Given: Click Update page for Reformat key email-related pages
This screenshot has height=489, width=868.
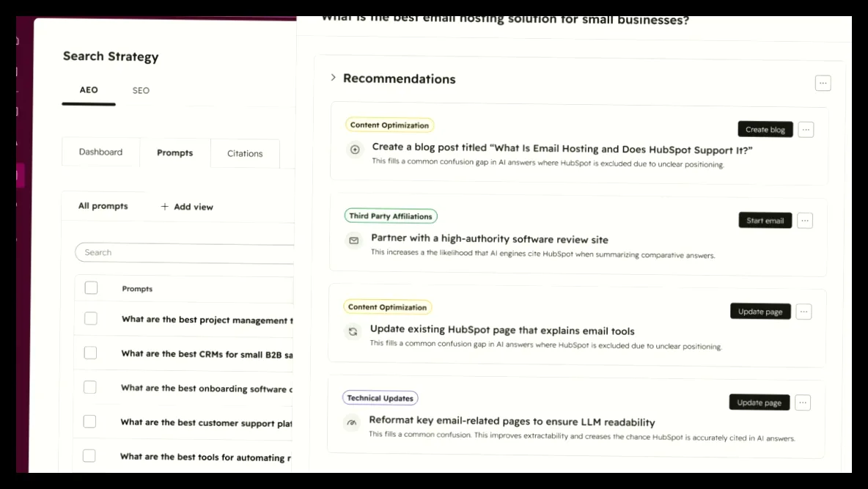Looking at the screenshot, I should pyautogui.click(x=759, y=402).
